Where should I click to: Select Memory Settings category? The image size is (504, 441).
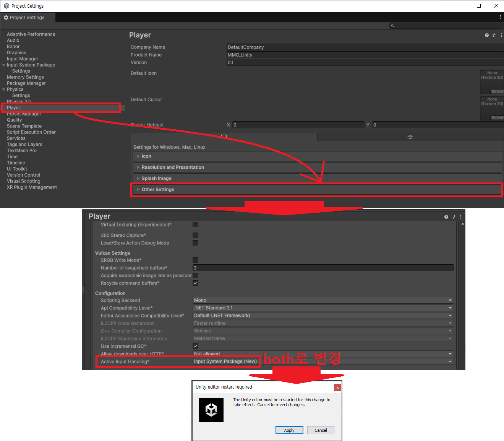25,77
